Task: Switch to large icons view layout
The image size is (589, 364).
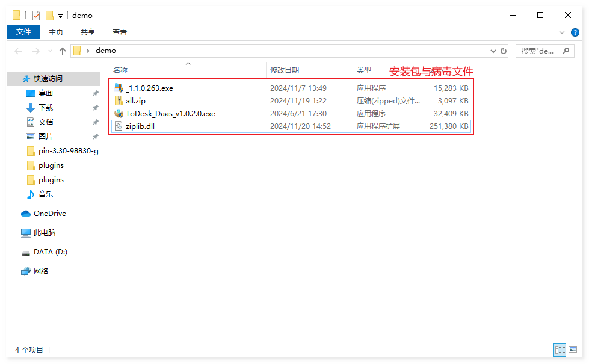Action: (574, 350)
